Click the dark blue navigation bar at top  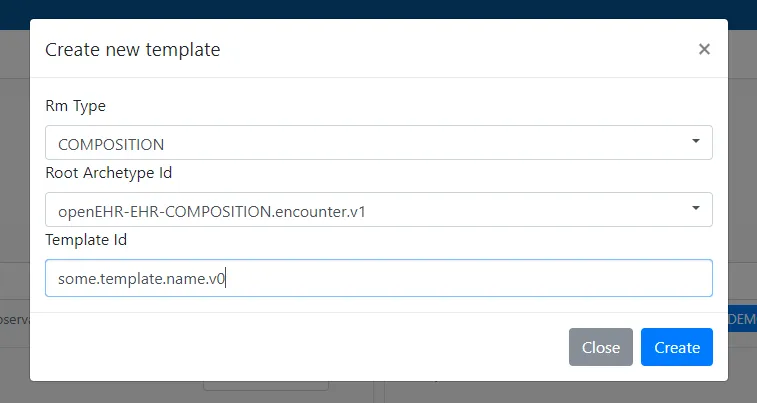(x=378, y=8)
